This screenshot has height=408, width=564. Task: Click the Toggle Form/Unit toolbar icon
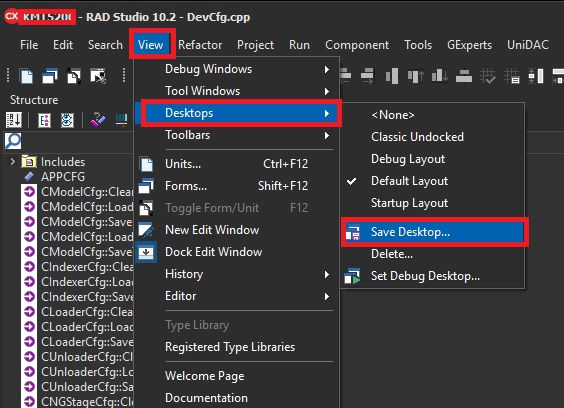[x=74, y=76]
